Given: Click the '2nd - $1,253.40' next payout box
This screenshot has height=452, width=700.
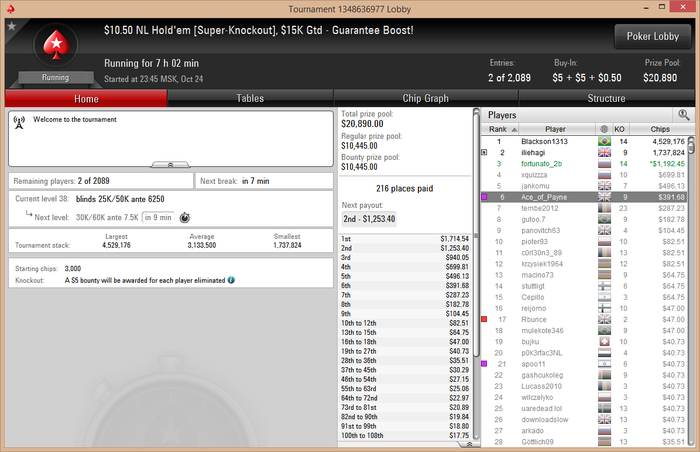Looking at the screenshot, I should tap(369, 219).
